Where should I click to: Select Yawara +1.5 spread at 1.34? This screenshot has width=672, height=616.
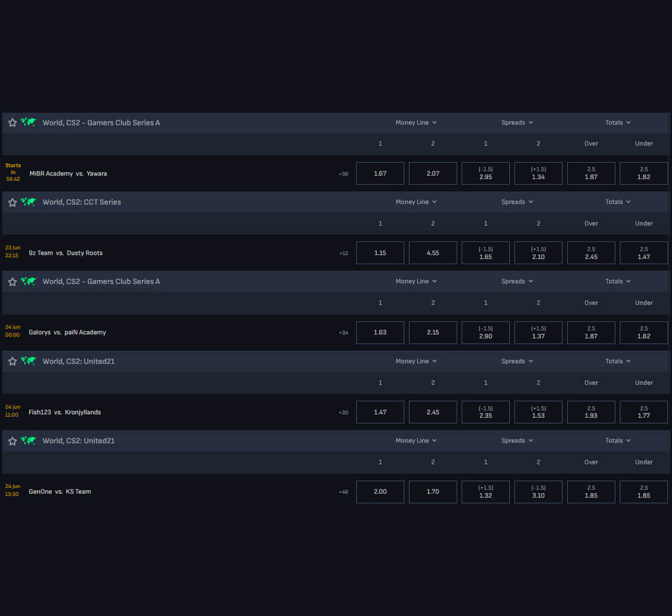click(538, 173)
